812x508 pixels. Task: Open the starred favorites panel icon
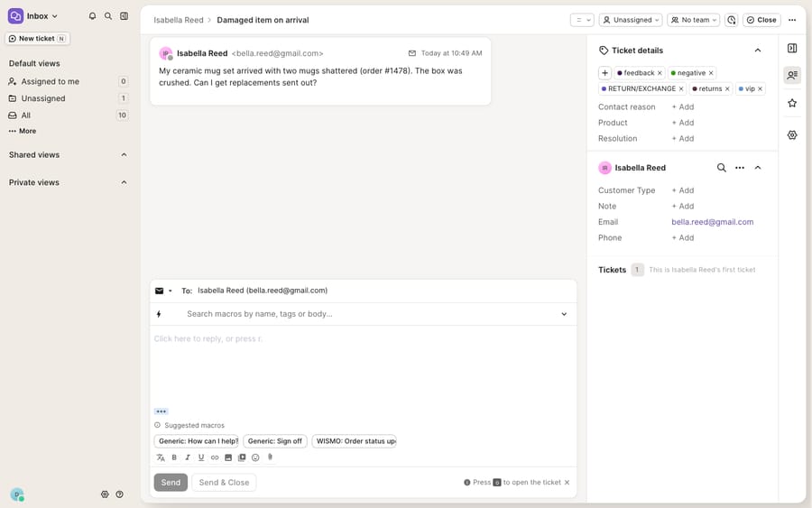792,103
